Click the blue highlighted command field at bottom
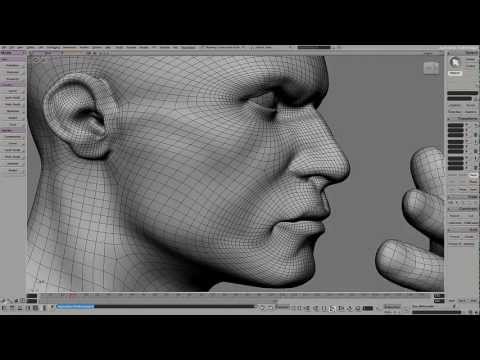The height and width of the screenshot is (360, 480). coord(75,306)
